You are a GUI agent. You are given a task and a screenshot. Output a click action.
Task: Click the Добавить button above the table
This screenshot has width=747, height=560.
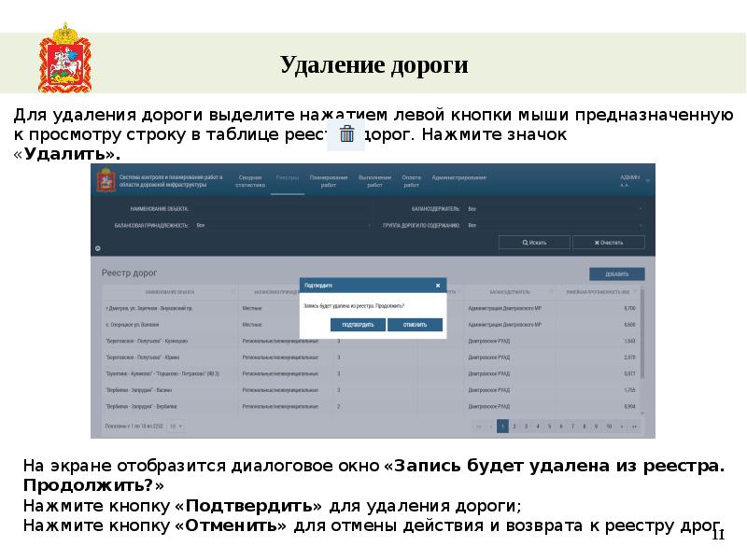tap(616, 274)
